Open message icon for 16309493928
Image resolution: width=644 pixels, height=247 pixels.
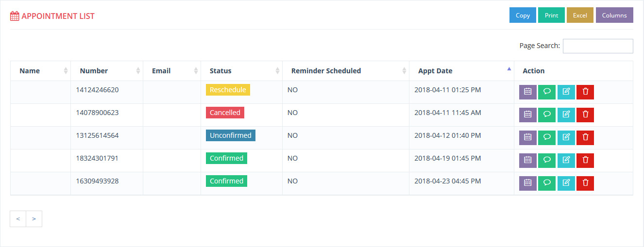coord(547,183)
